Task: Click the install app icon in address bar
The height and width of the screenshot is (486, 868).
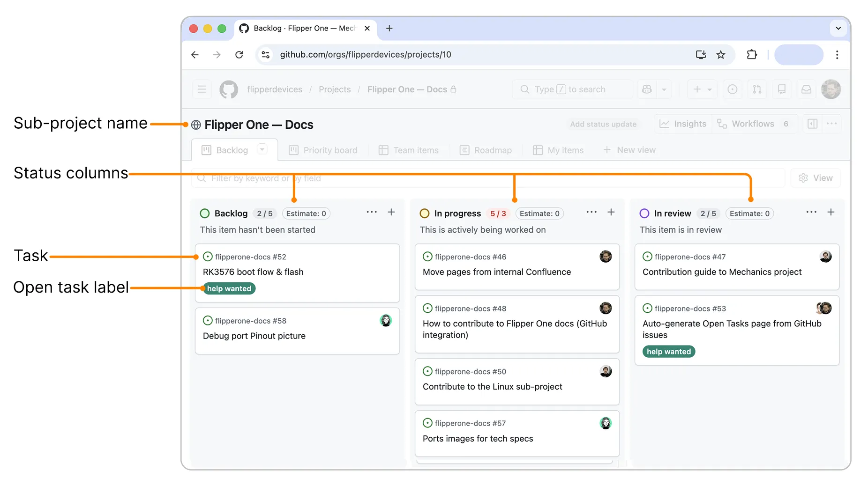Action: [x=701, y=55]
